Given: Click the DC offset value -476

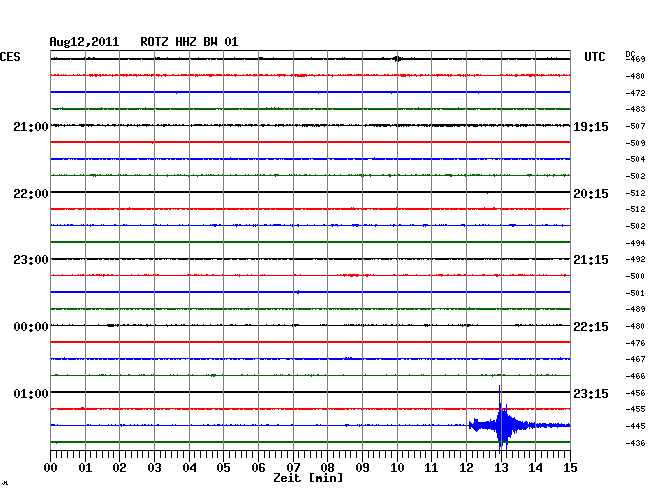Looking at the screenshot, I should [635, 343].
